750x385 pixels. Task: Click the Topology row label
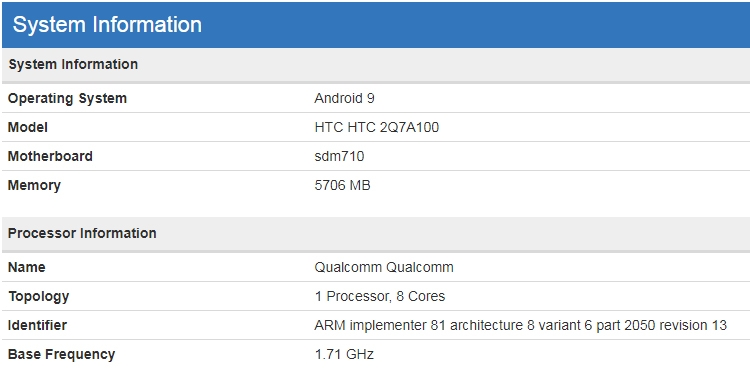coord(39,297)
